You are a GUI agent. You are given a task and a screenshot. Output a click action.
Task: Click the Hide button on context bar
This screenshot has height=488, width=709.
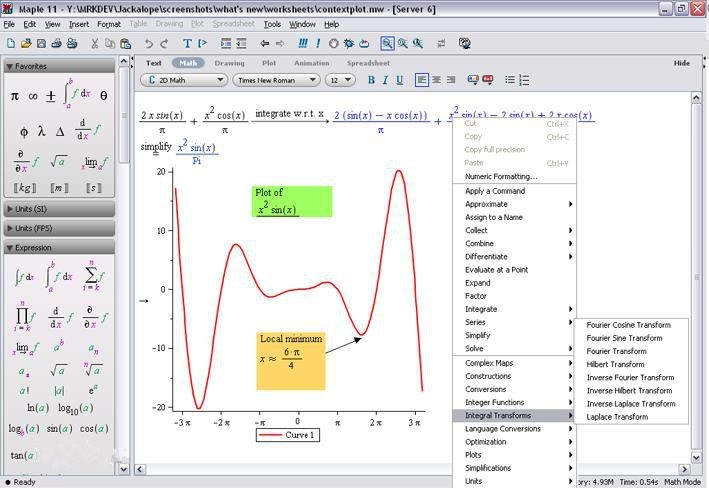click(682, 63)
